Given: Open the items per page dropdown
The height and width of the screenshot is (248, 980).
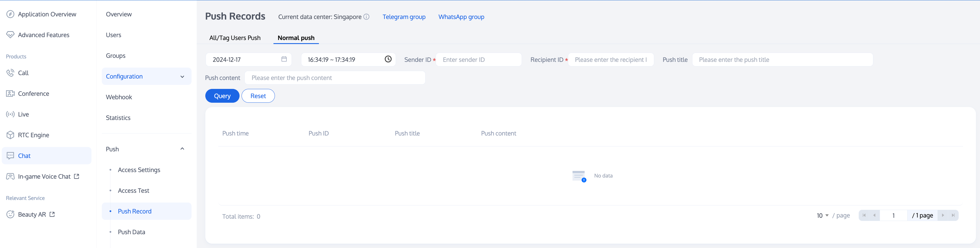Looking at the screenshot, I should [822, 215].
